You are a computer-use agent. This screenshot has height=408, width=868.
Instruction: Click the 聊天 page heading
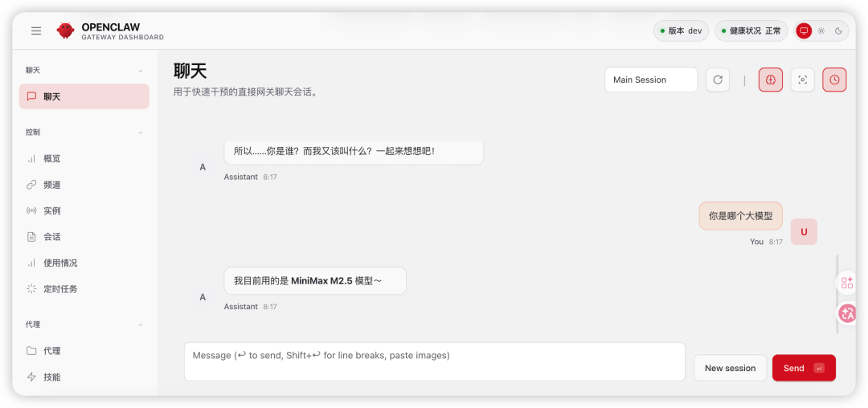coord(190,71)
